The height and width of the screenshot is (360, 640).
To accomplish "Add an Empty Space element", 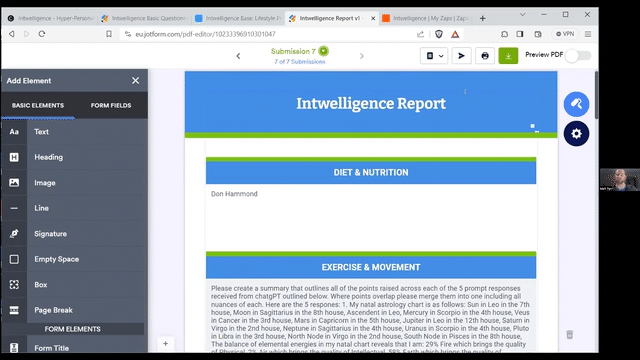I will (x=74, y=259).
